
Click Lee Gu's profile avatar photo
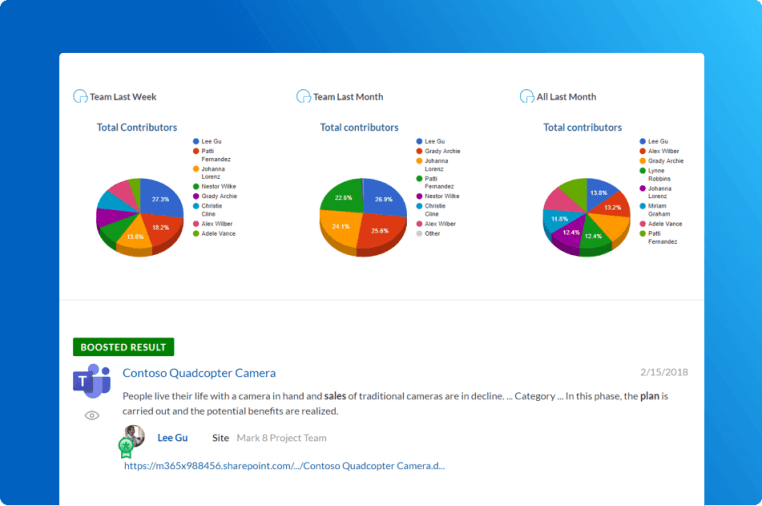(x=133, y=437)
